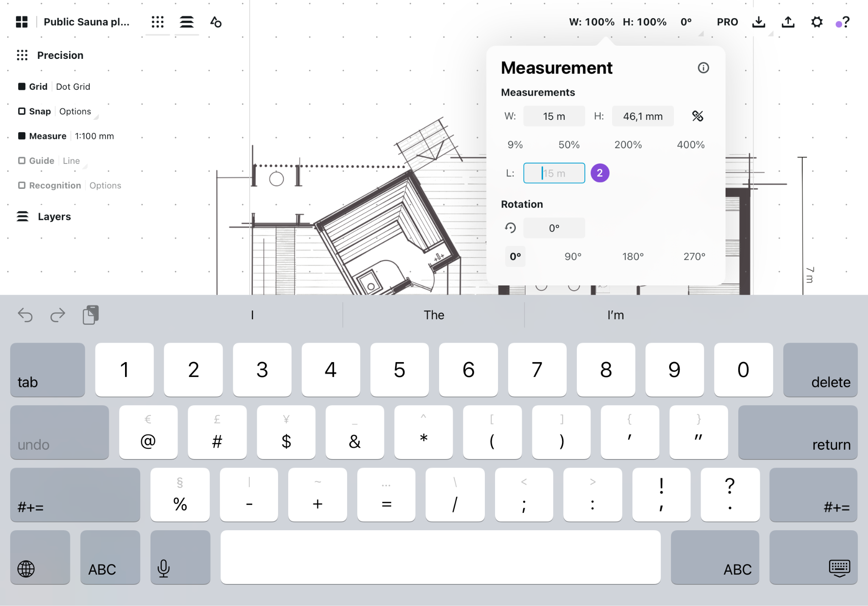Tap the delete key

pyautogui.click(x=820, y=370)
